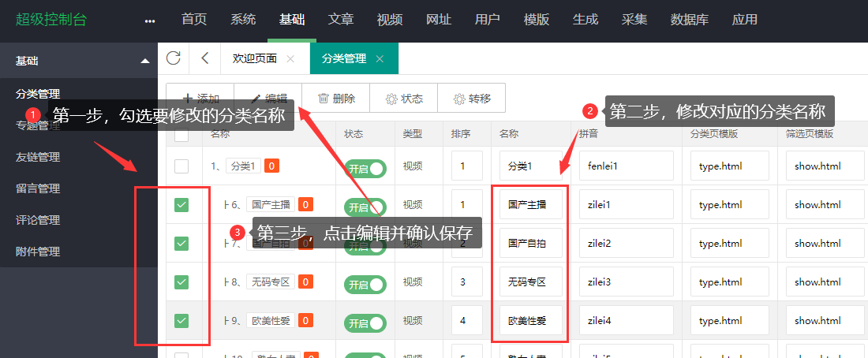Click the 删除 trash button
The width and height of the screenshot is (868, 358).
pyautogui.click(x=336, y=99)
